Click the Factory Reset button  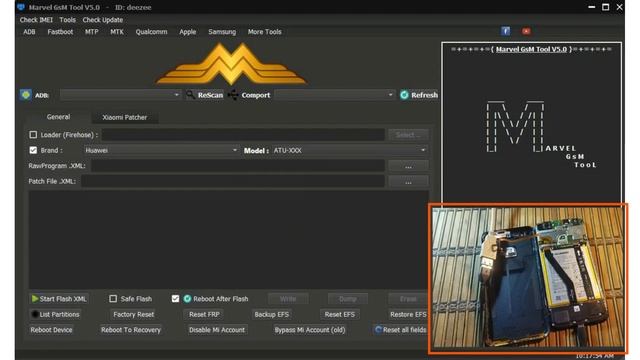133,314
